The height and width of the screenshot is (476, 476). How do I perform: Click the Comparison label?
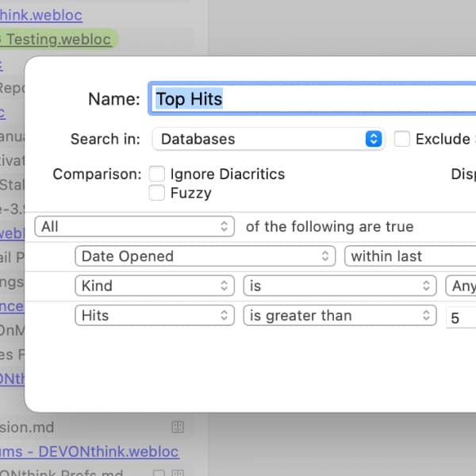(97, 175)
